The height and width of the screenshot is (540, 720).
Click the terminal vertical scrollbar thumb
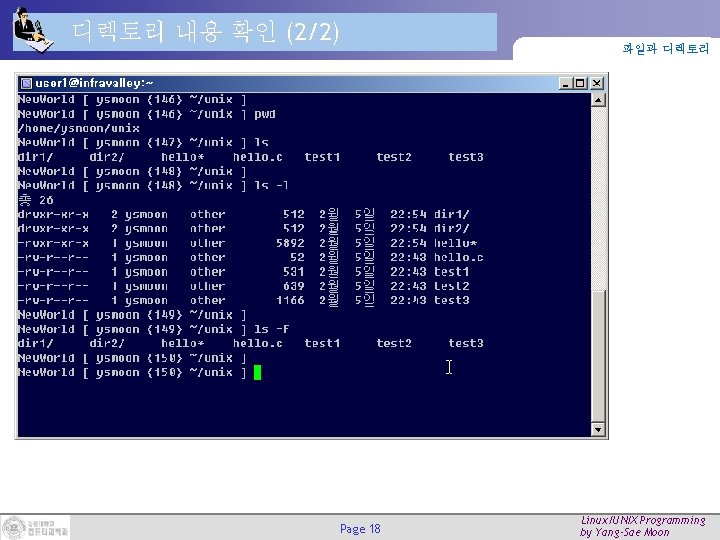[x=598, y=356]
